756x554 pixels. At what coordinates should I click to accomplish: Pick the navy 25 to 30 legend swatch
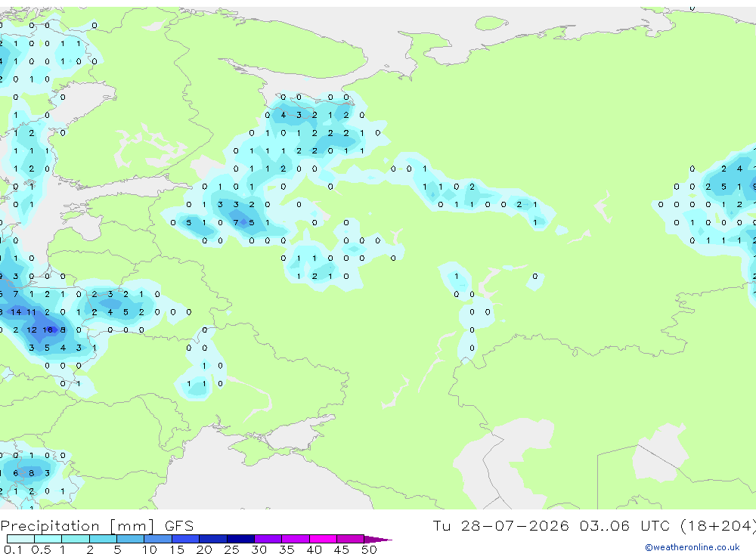click(240, 539)
